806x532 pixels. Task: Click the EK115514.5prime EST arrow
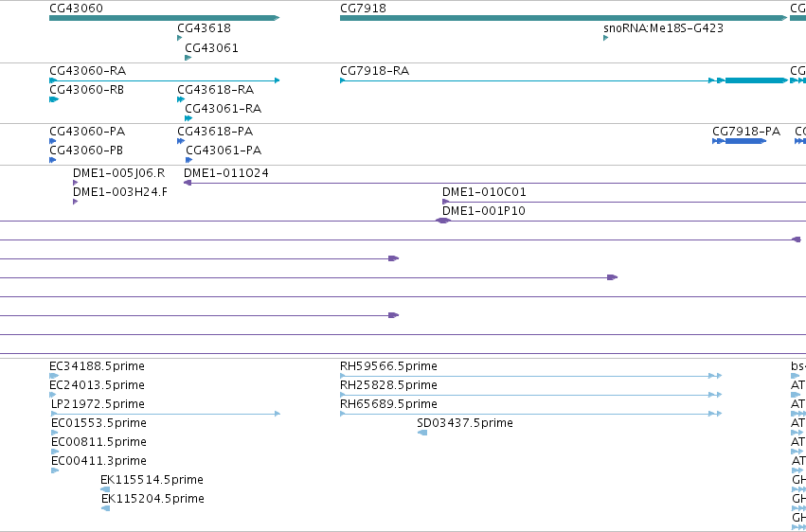(x=105, y=489)
